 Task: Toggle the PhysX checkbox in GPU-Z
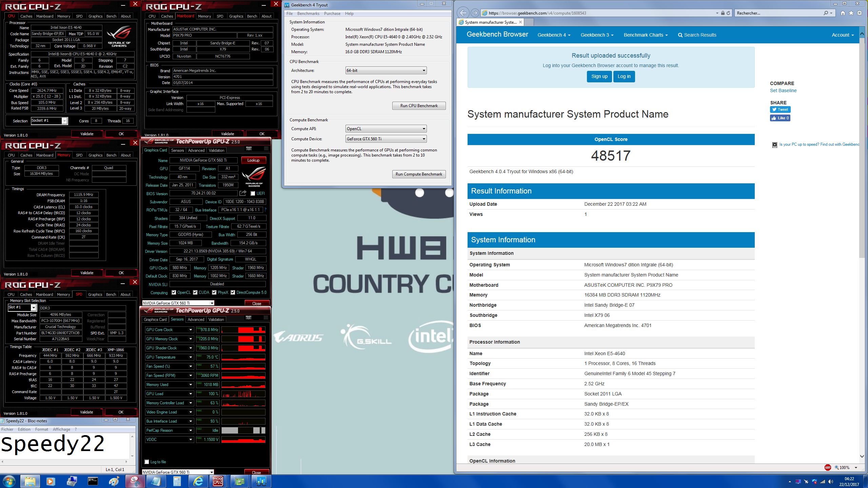214,292
